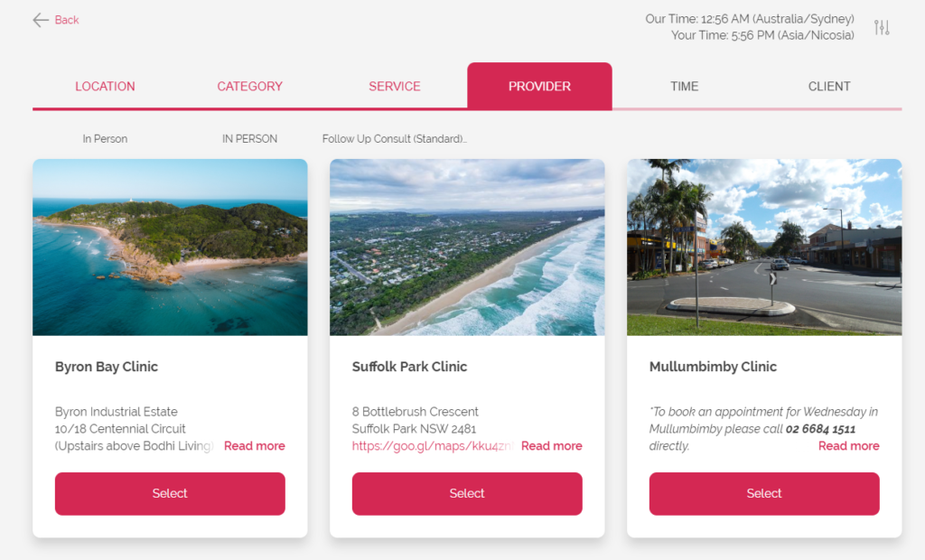Image resolution: width=925 pixels, height=560 pixels.
Task: Open the timezone settings sliders icon
Action: click(882, 27)
